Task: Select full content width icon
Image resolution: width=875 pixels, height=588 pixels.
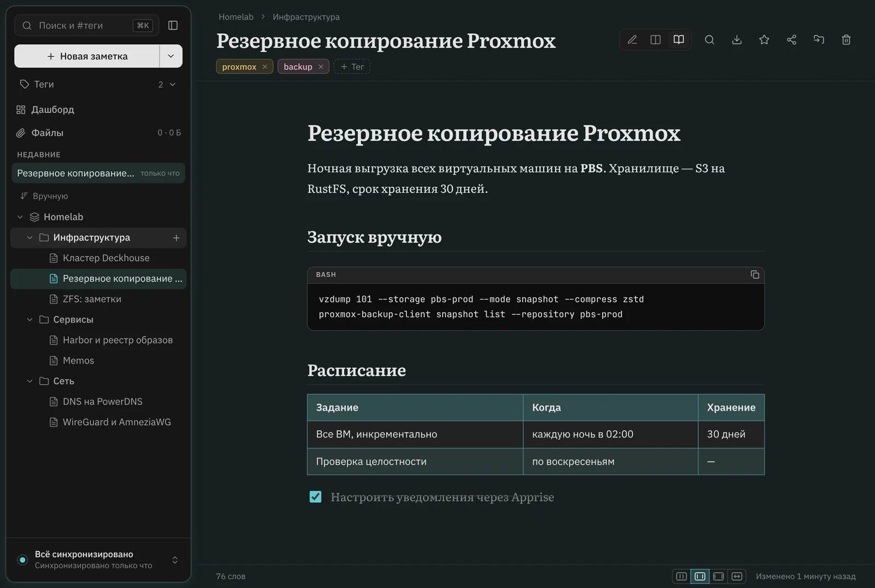Action: click(737, 576)
